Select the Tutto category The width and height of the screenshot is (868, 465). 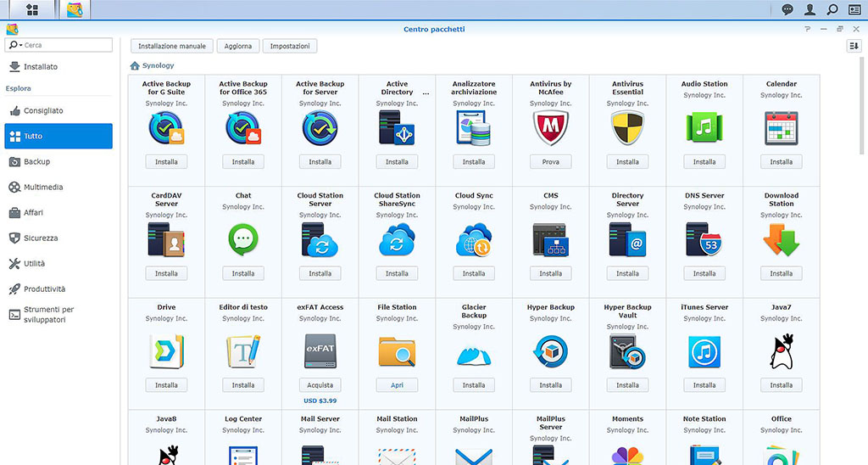[58, 136]
